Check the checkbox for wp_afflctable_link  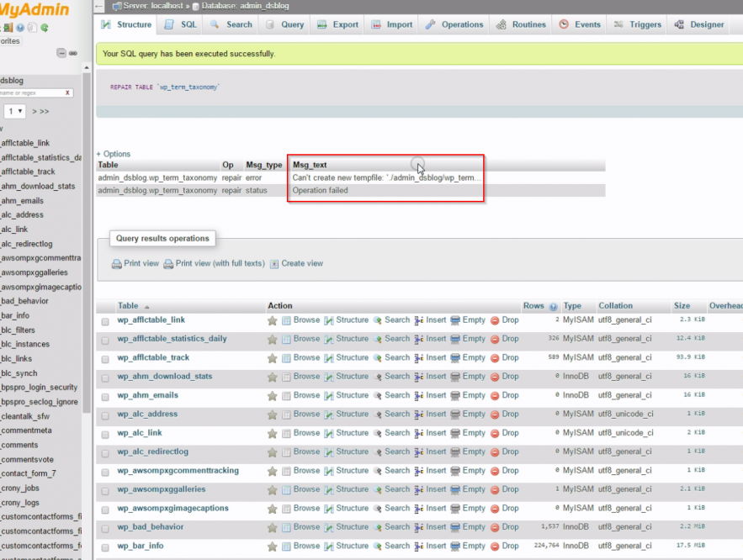pos(104,320)
